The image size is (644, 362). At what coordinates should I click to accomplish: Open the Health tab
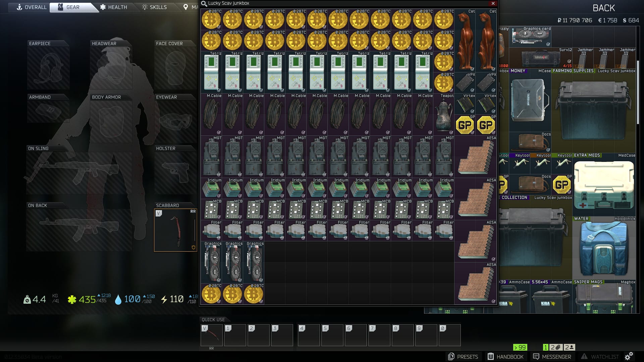tap(113, 7)
